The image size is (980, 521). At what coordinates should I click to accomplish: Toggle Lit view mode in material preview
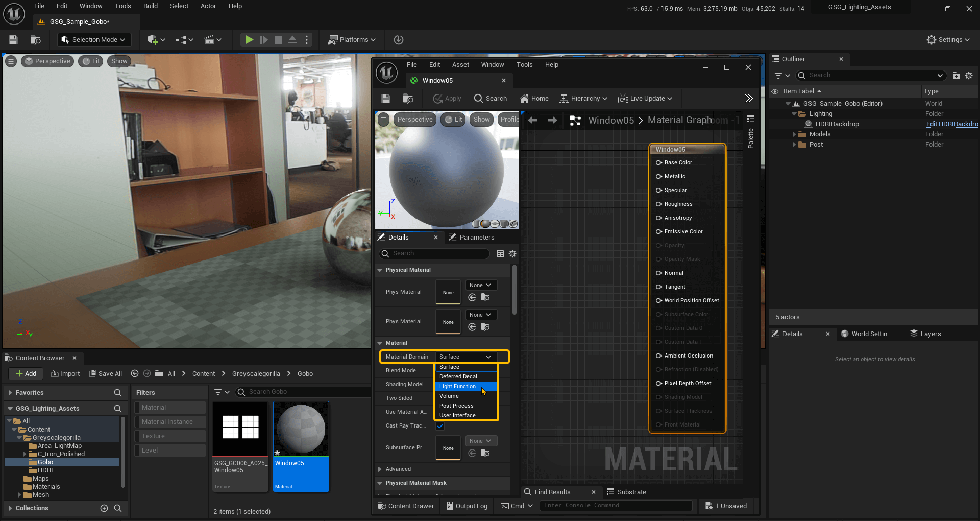453,120
